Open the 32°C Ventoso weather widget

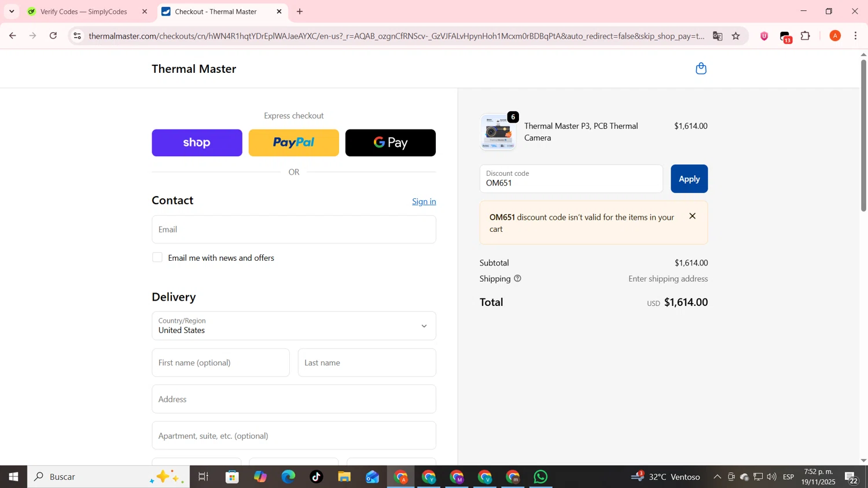(665, 477)
